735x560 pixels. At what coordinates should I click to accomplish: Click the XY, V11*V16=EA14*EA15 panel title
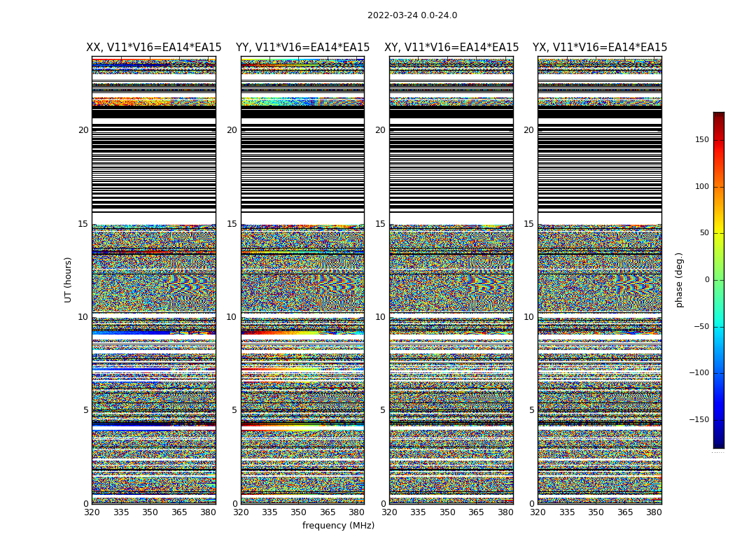(x=451, y=48)
